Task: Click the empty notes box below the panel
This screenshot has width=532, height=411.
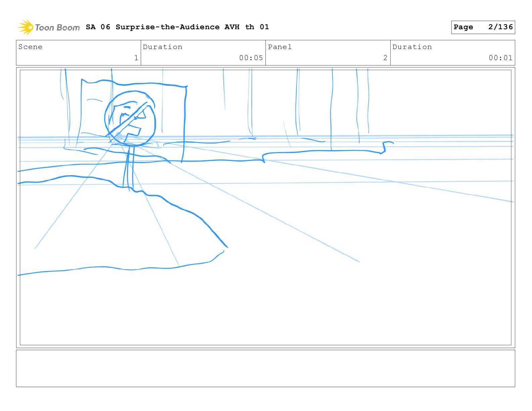Action: click(x=266, y=368)
